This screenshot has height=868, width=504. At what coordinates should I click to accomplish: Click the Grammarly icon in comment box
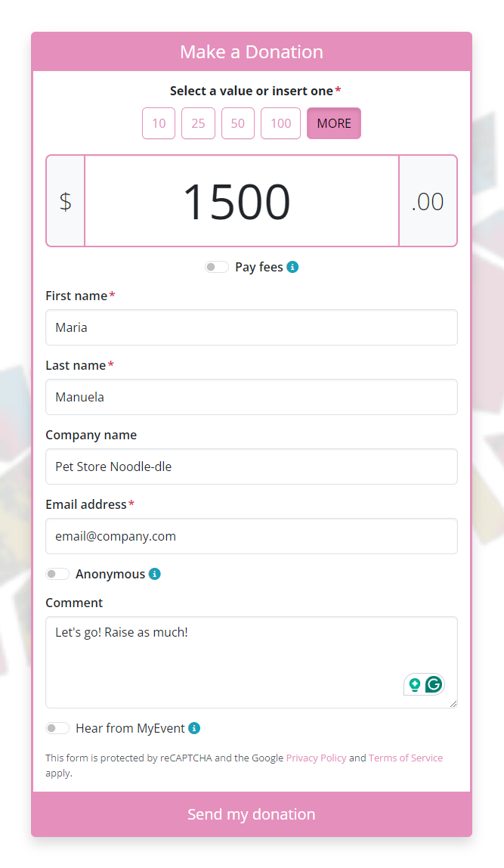(434, 685)
